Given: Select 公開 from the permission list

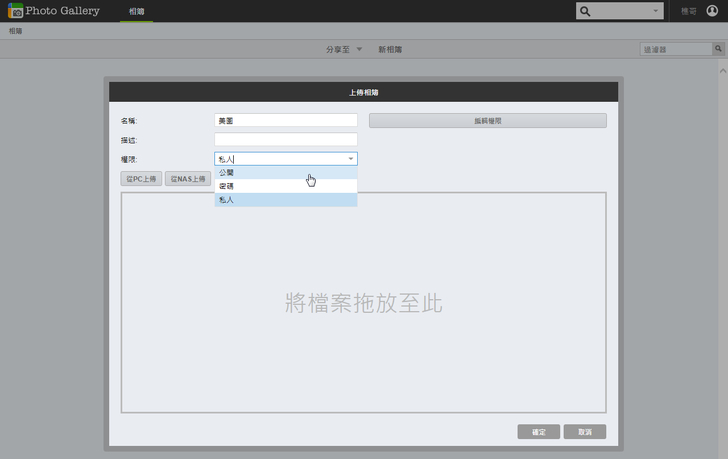Looking at the screenshot, I should [x=286, y=173].
